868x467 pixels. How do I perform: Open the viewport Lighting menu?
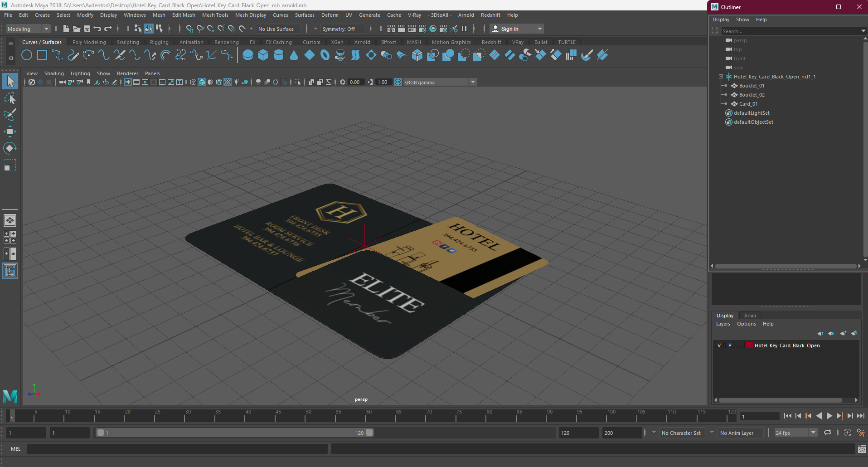click(80, 73)
